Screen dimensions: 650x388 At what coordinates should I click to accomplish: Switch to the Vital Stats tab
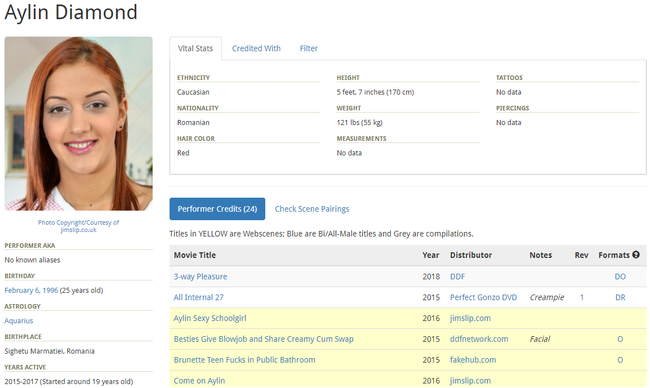tap(195, 48)
